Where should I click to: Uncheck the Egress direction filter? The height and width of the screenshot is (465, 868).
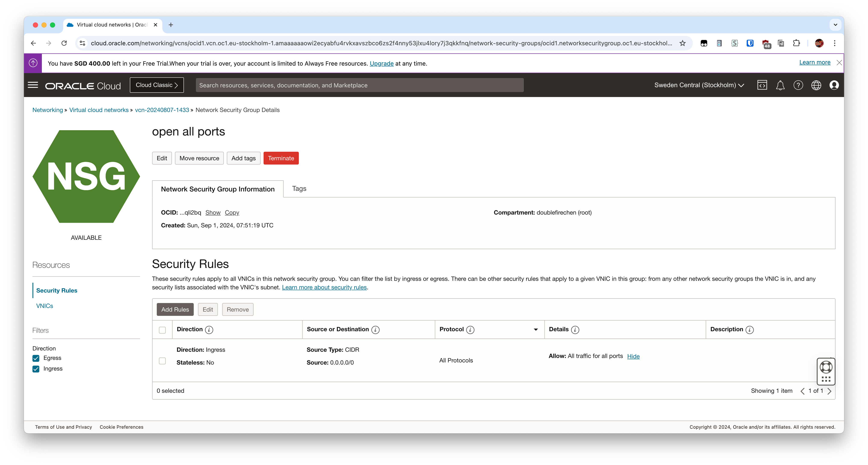36,358
